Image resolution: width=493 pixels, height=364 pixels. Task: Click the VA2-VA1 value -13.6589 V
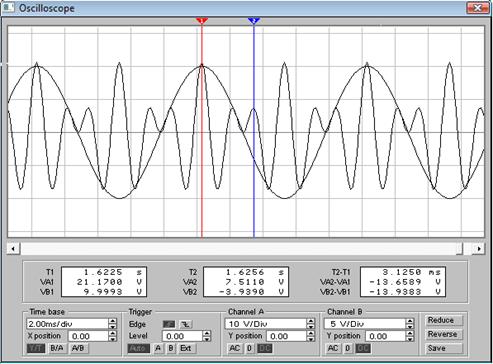click(405, 282)
